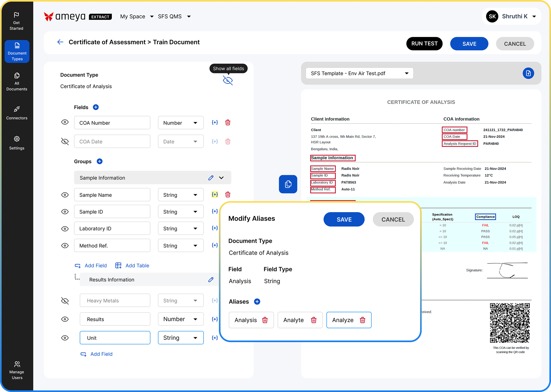Add a new field with plus icon

(96, 107)
